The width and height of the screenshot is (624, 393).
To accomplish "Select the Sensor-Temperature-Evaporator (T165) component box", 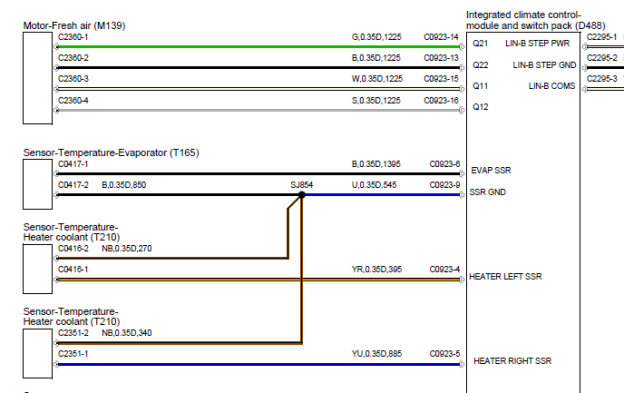I will [38, 184].
